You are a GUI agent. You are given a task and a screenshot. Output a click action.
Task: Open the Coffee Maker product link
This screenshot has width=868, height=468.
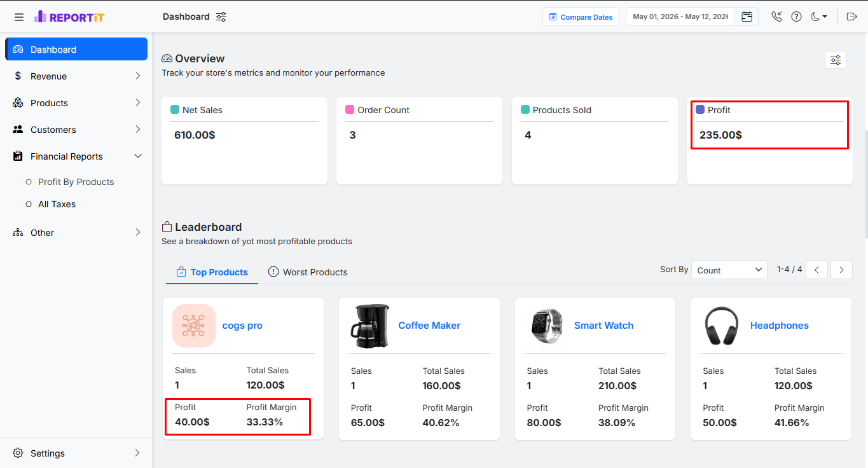pos(429,326)
